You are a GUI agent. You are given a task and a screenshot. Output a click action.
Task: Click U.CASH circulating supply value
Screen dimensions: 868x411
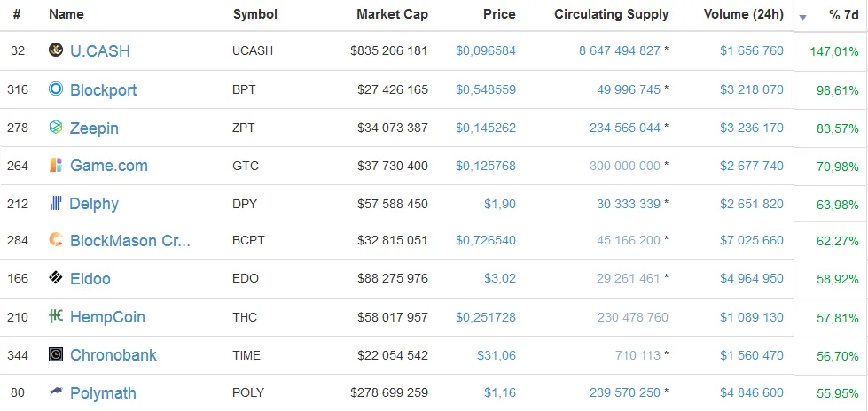tap(620, 50)
